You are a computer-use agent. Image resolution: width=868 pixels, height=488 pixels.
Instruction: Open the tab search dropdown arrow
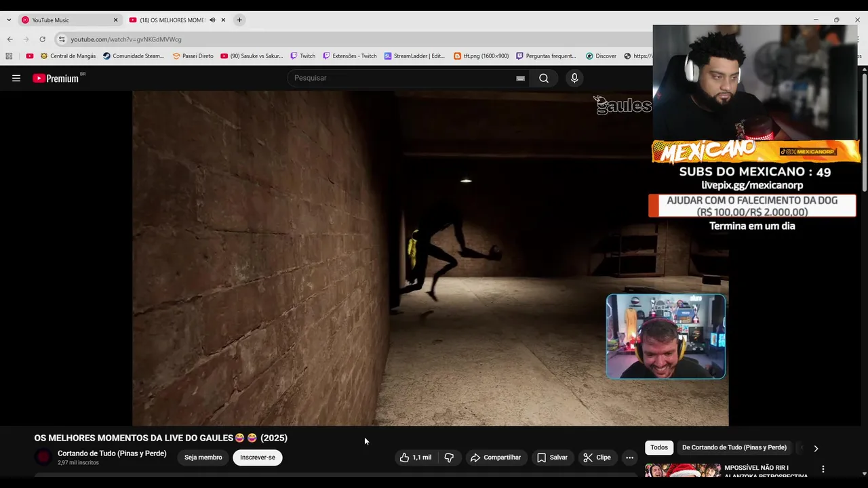point(9,20)
